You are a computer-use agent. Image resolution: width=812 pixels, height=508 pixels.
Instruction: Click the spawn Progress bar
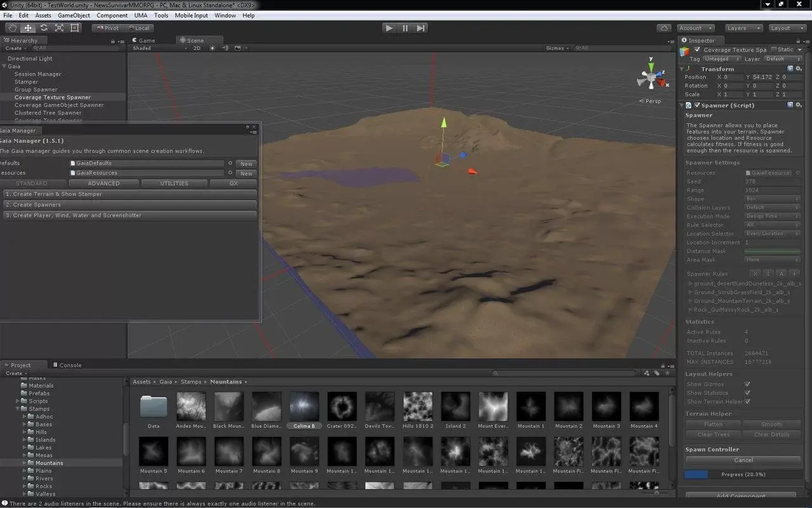(743, 474)
